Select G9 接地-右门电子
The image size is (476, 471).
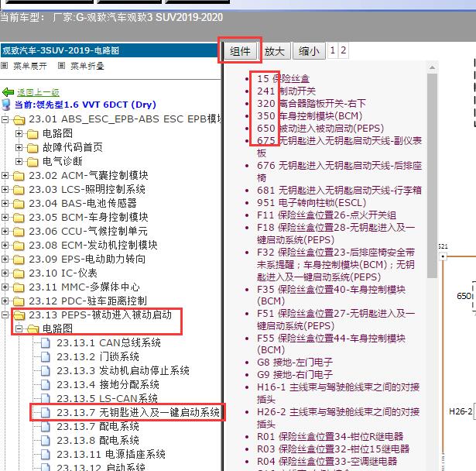(295, 375)
